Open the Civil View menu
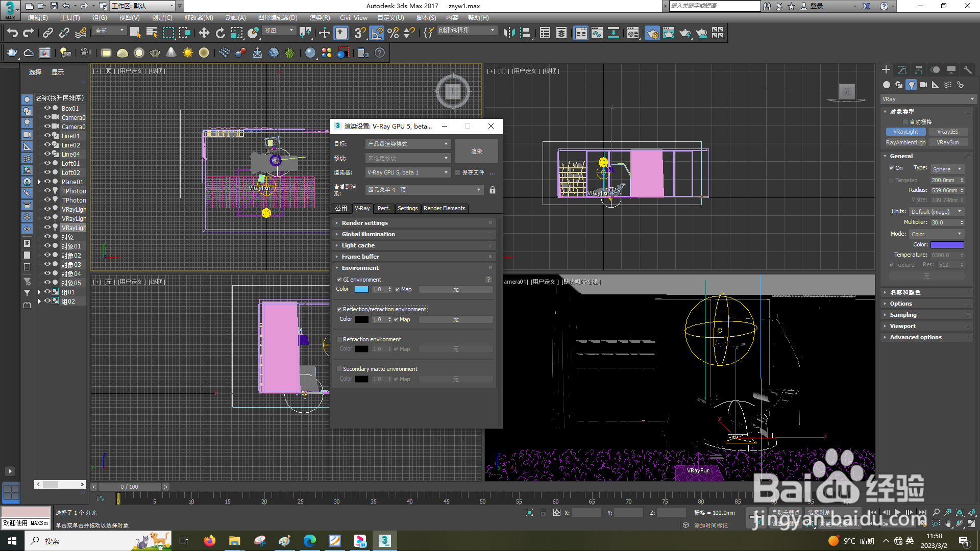Screen dimensions: 980x552 pos(353,17)
